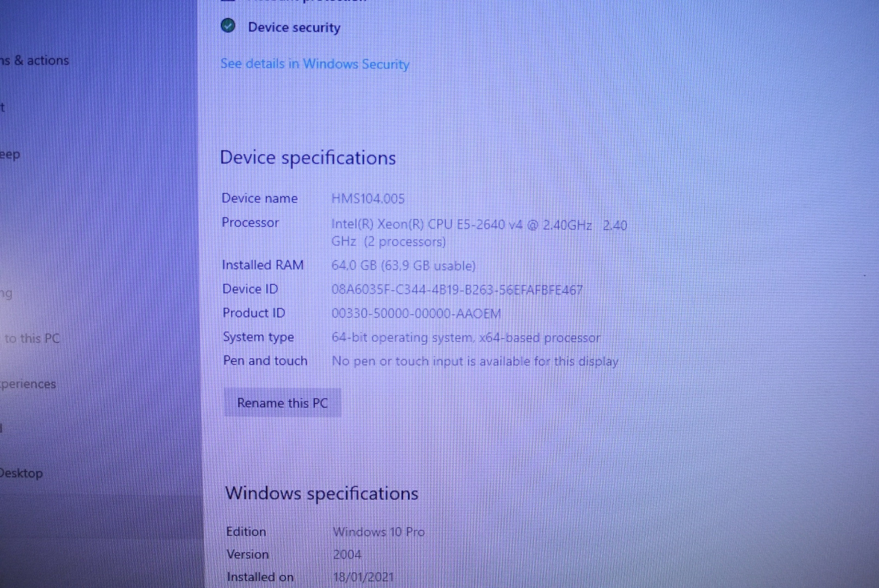
Task: Click the device name value HMS104.005
Action: (x=368, y=199)
